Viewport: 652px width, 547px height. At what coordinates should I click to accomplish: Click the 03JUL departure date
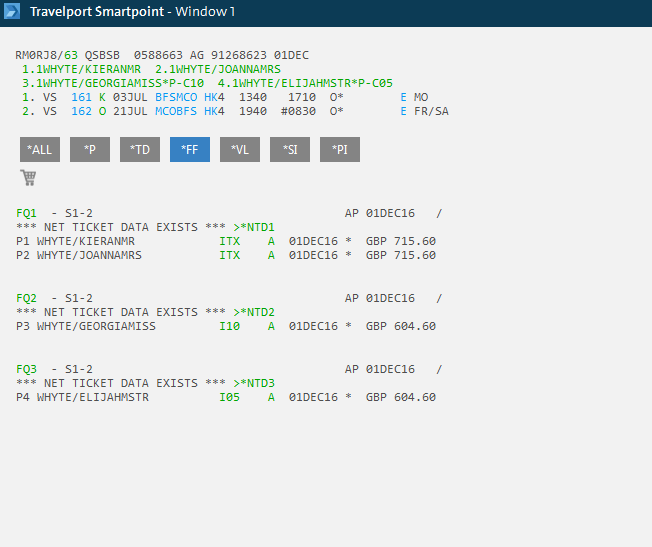pos(130,97)
